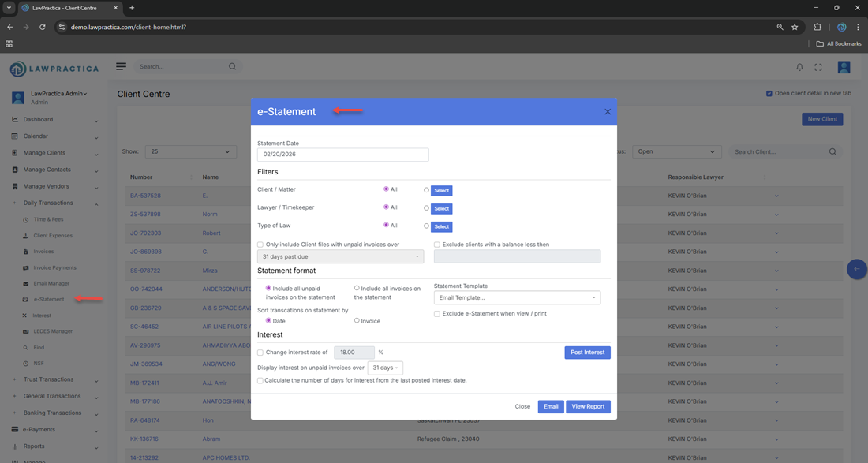Open the '31 days past due' dropdown
The image size is (868, 463).
coord(340,256)
